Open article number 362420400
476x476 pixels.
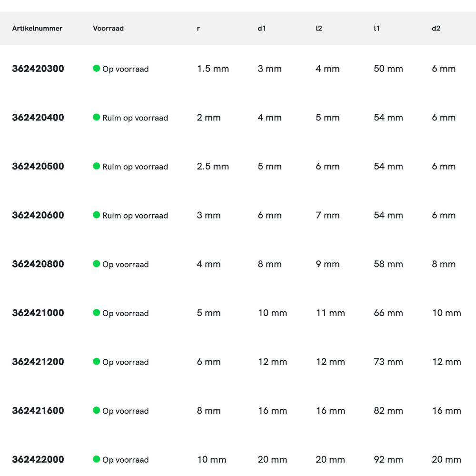point(38,118)
